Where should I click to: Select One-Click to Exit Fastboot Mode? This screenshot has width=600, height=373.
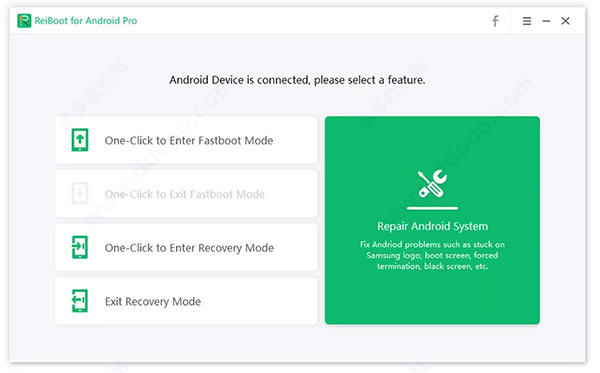point(186,194)
